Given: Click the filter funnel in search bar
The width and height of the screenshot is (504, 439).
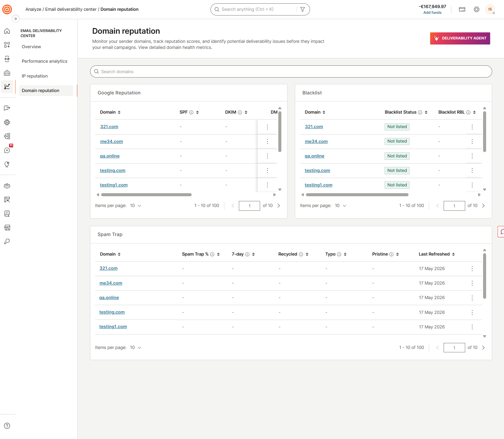Looking at the screenshot, I should 303,9.
